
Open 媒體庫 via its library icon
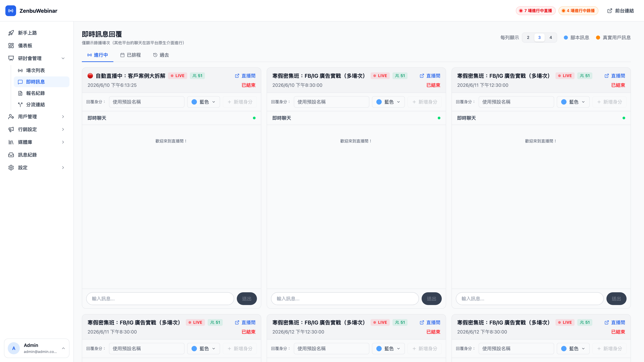pos(11,142)
